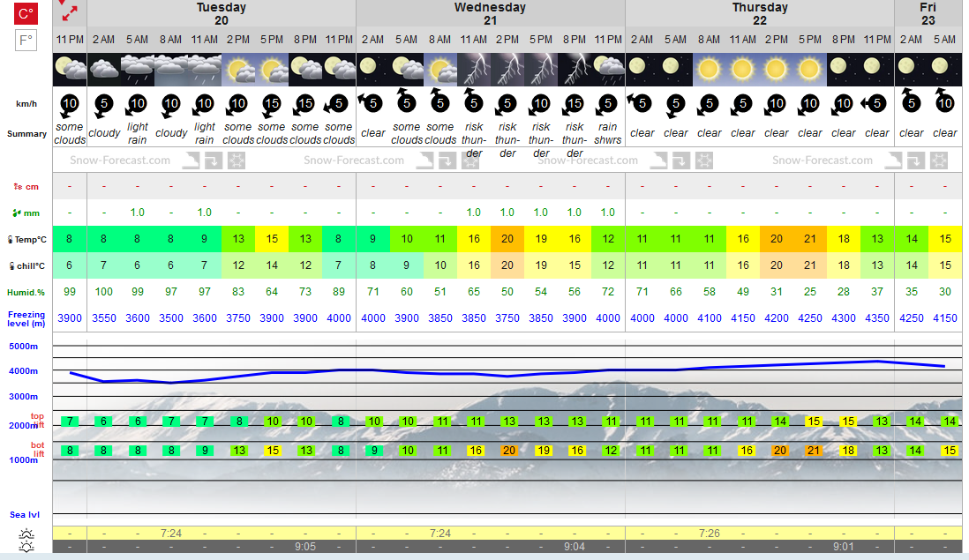969x560 pixels.
Task: Click the 25 humidity value on Thursday
Action: [x=809, y=291]
